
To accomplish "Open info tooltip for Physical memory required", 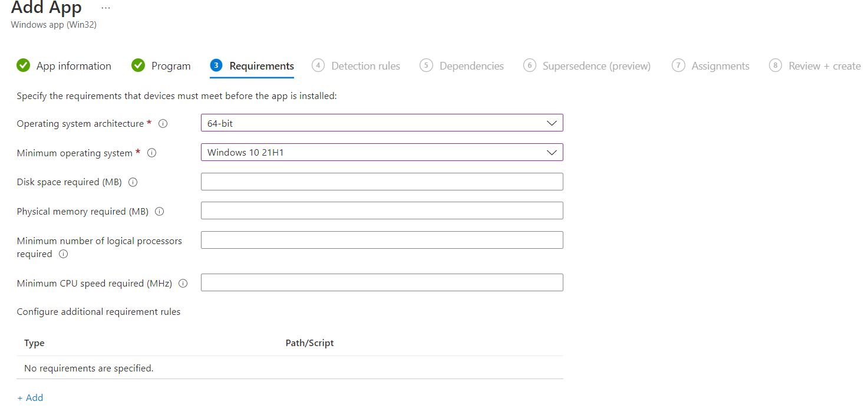I will point(159,211).
